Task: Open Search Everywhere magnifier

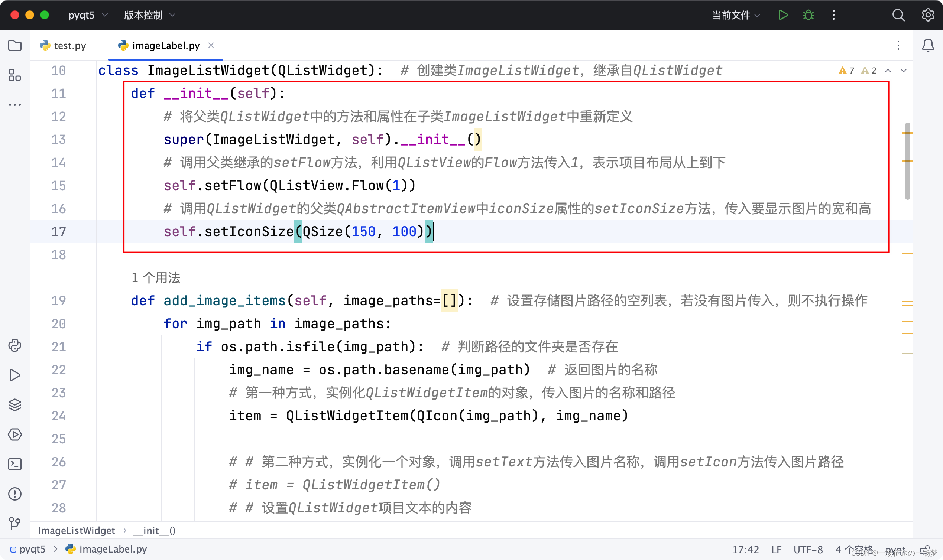Action: (x=898, y=15)
